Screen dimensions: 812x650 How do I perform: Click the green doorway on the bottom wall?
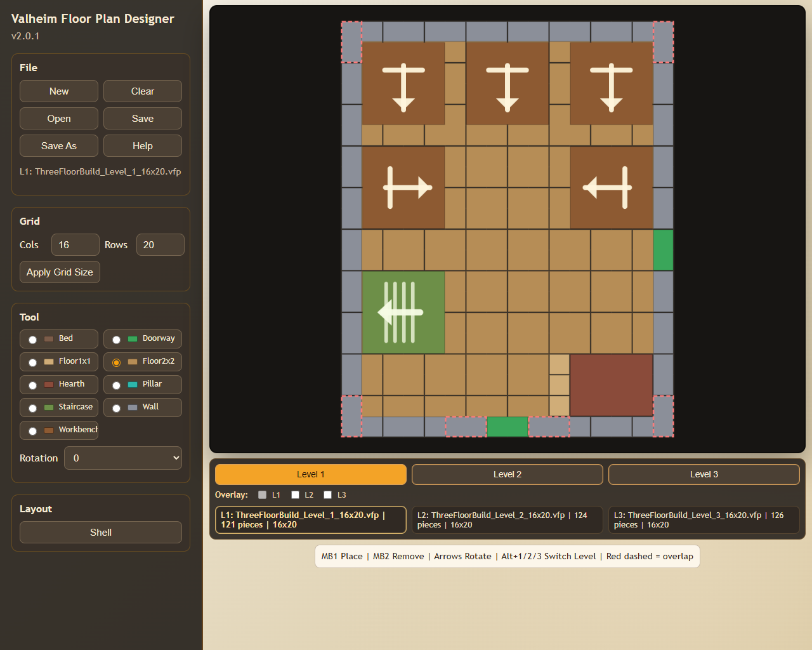(x=507, y=427)
